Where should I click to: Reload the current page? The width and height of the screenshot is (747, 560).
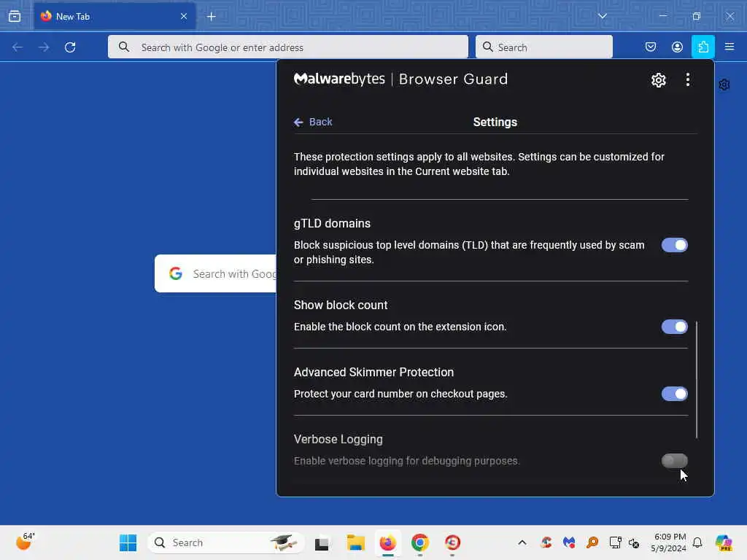70,47
